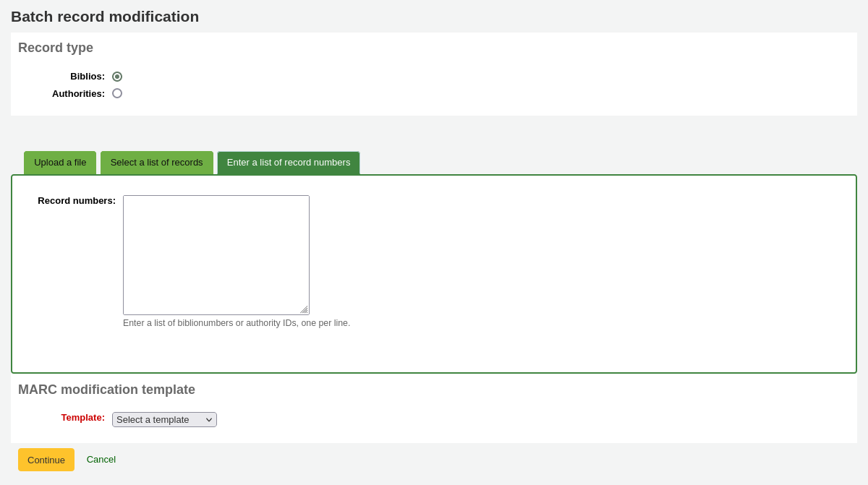Viewport: 868px width, 485px height.
Task: Open the Select a list of records tab
Action: pos(157,162)
